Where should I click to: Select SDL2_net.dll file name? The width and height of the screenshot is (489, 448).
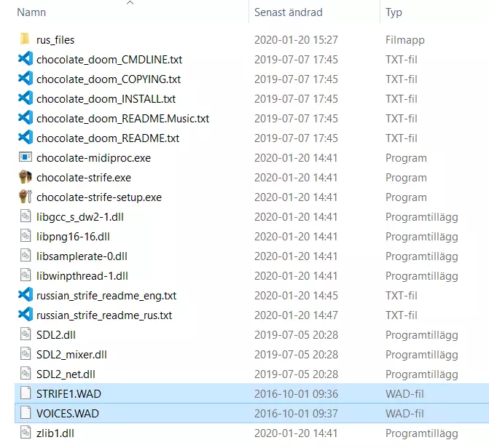66,374
